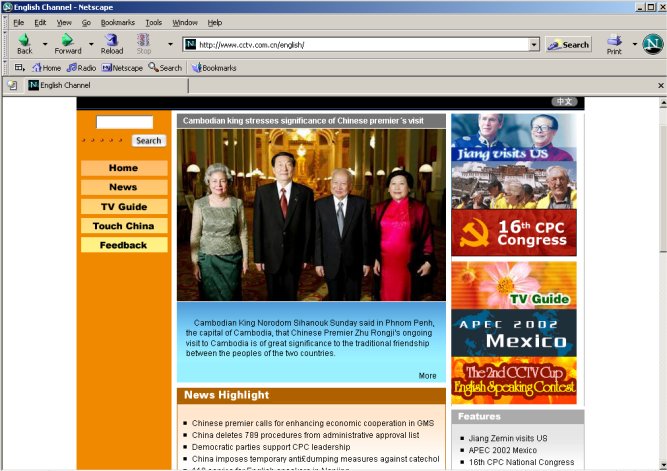Switch to Chinese version via 中文
The width and height of the screenshot is (667, 471).
564,102
